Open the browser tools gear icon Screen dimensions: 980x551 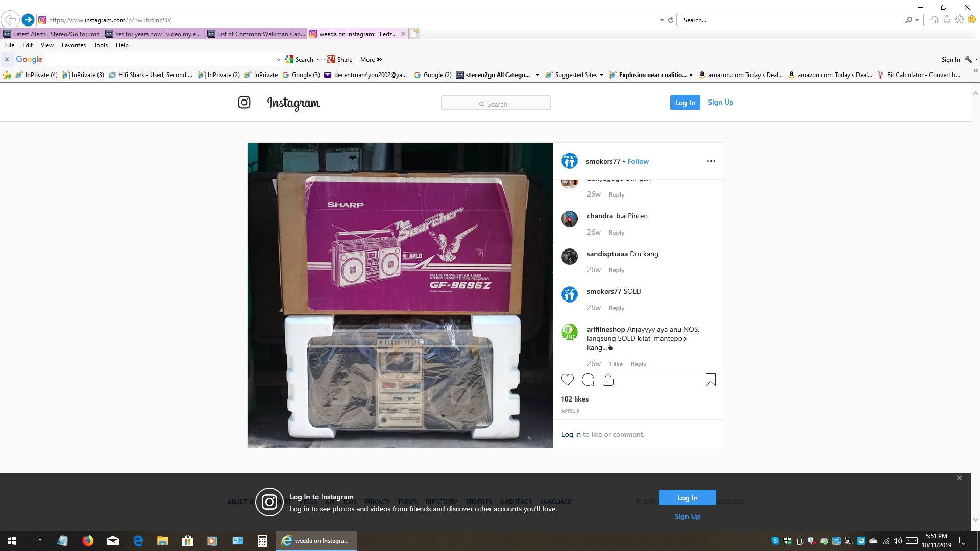[960, 20]
